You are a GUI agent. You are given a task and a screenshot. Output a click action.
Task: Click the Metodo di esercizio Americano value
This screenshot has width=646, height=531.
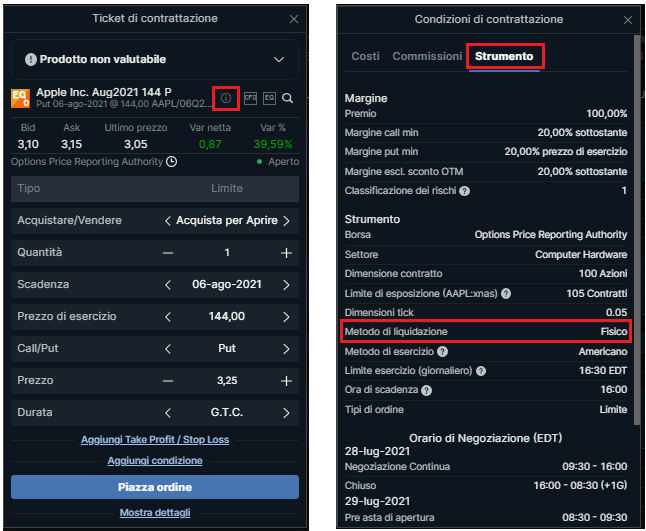coord(603,351)
